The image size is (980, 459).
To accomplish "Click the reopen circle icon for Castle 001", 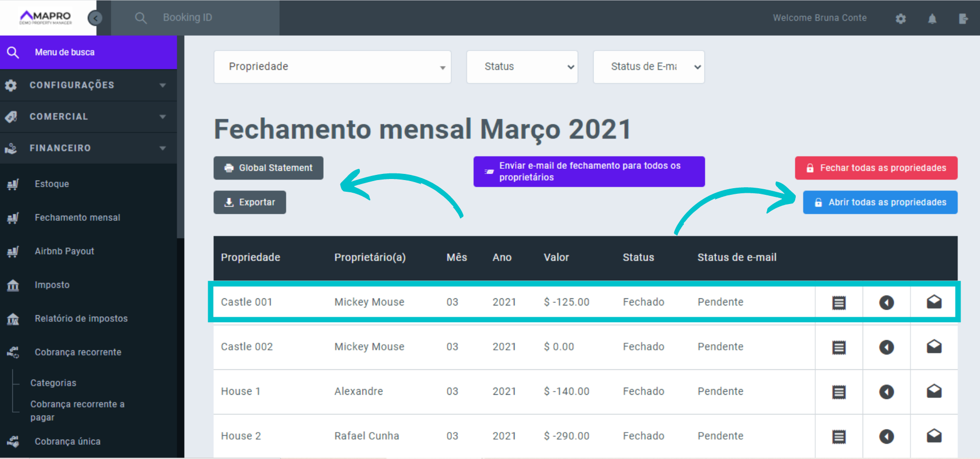I will pos(887,301).
